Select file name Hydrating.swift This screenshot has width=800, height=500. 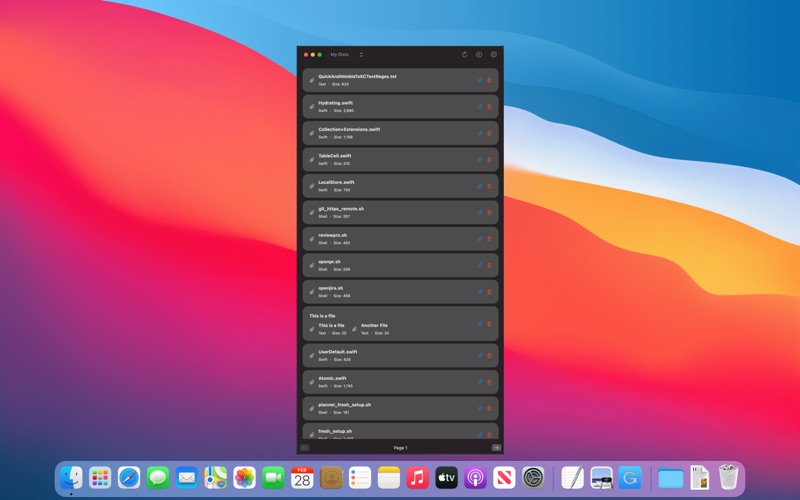tap(335, 103)
